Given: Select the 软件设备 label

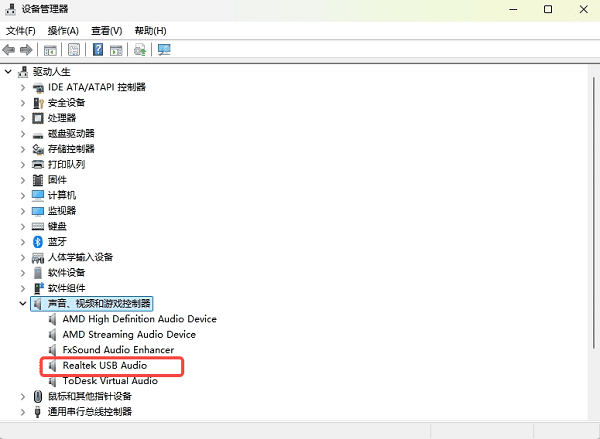Looking at the screenshot, I should tap(66, 273).
